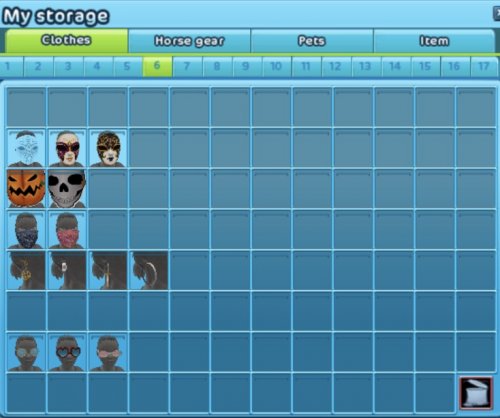
Task: Switch to the Horse gear tab
Action: coord(189,41)
